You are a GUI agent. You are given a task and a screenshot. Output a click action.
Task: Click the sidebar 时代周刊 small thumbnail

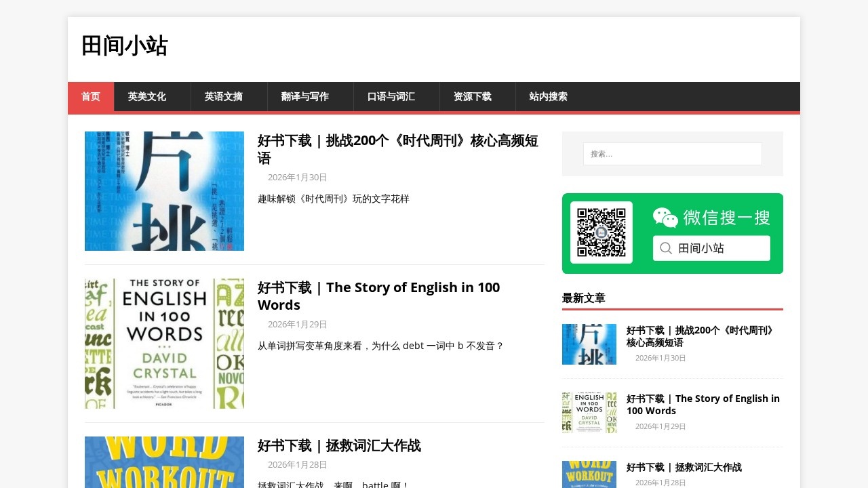pyautogui.click(x=589, y=344)
